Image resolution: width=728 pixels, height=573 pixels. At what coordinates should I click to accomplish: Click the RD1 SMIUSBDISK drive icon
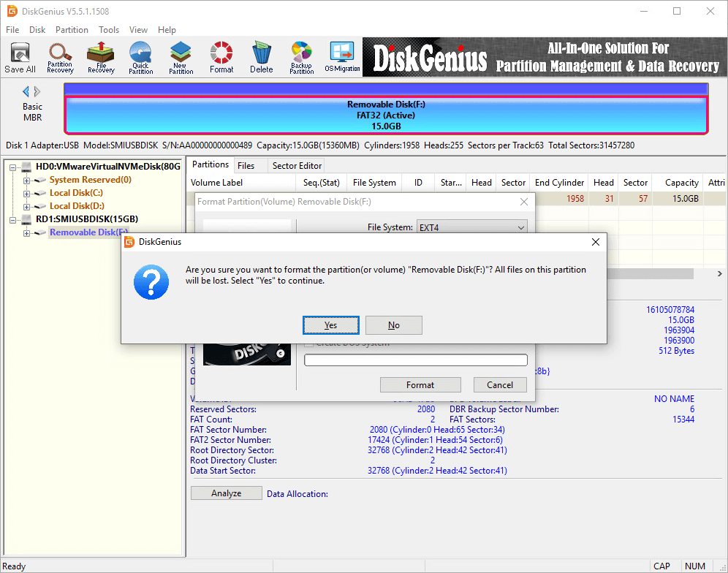[x=26, y=219]
